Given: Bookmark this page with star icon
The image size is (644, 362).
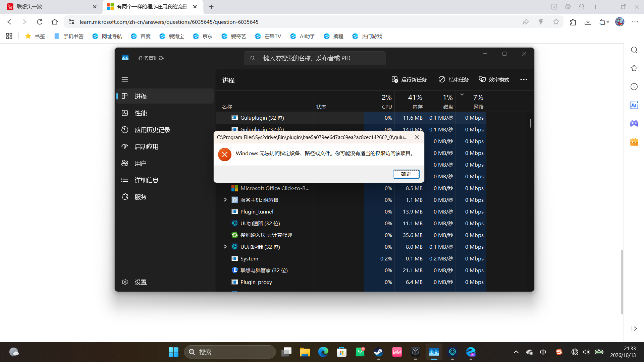Looking at the screenshot, I should pos(556,22).
